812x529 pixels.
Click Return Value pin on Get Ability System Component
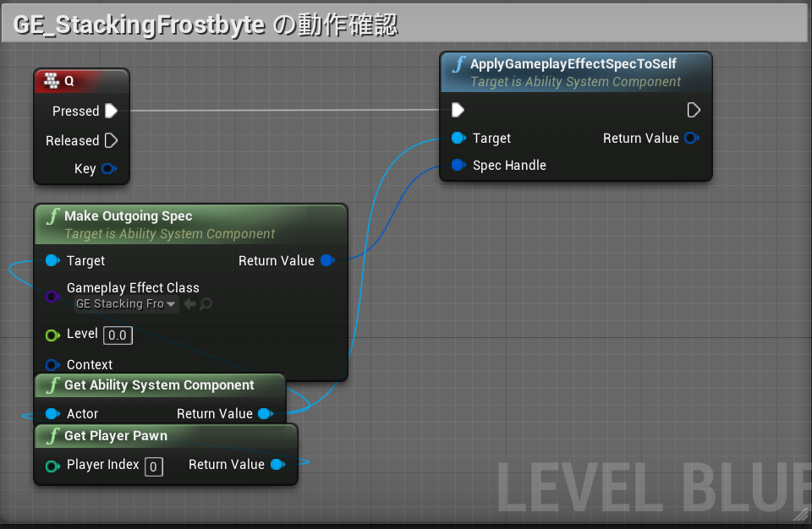pos(266,413)
